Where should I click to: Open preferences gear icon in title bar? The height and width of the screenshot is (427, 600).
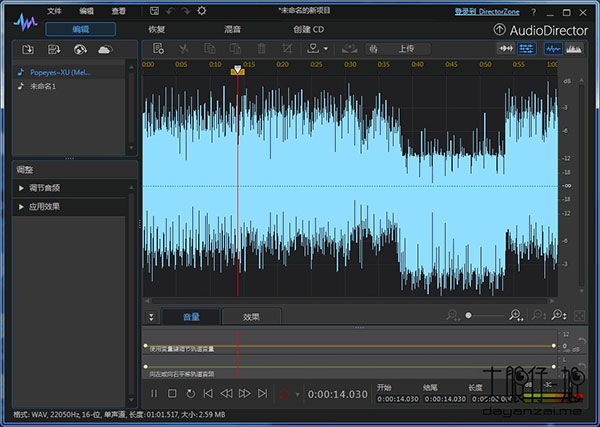click(x=201, y=10)
